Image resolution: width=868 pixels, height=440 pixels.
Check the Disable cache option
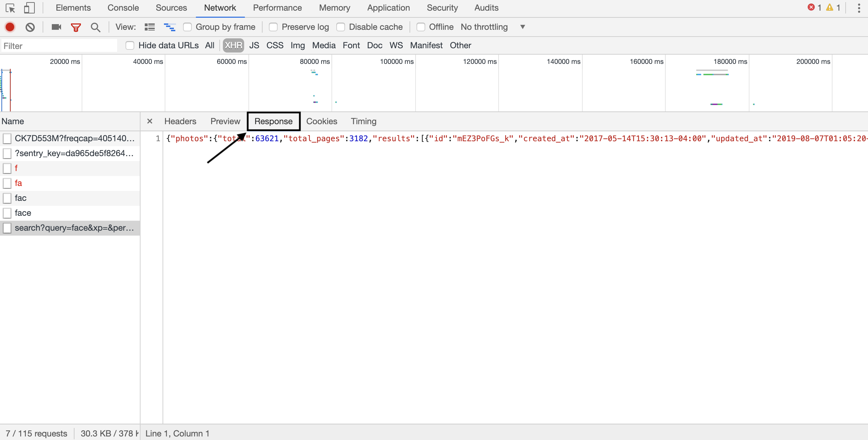(341, 27)
